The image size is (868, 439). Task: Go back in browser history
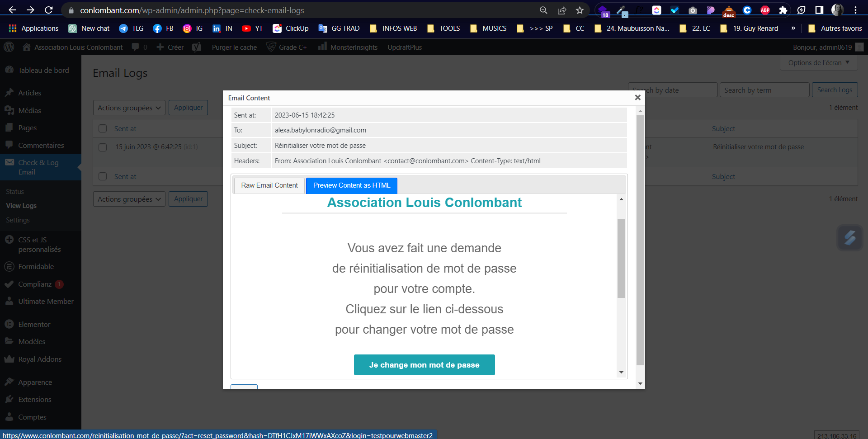click(12, 10)
